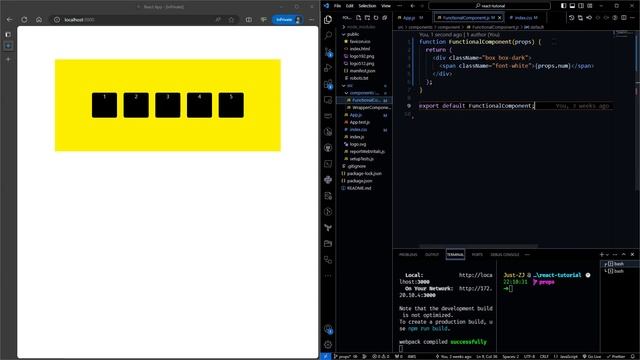Viewport: 640px width, 360px height.
Task: Open the Accounts icon in the activity bar
Action: pos(328,329)
